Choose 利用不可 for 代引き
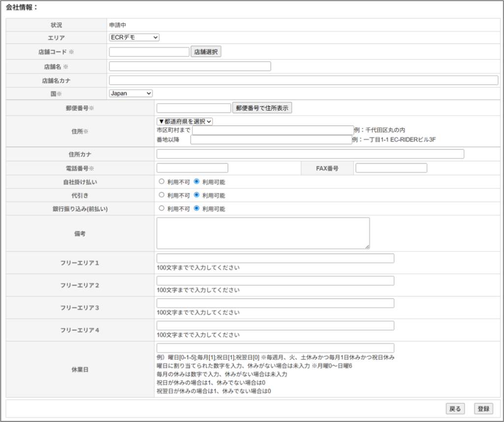The image size is (504, 422). coord(161,195)
